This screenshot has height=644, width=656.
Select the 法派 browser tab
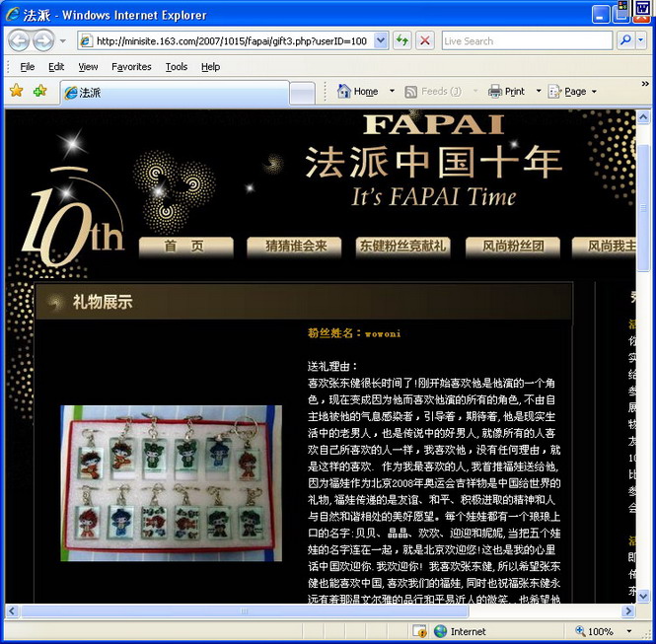pyautogui.click(x=175, y=93)
